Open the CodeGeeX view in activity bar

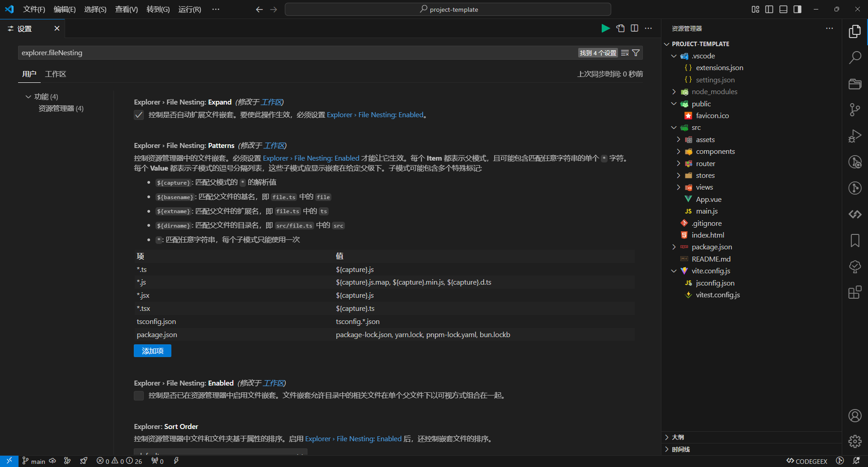(x=855, y=214)
